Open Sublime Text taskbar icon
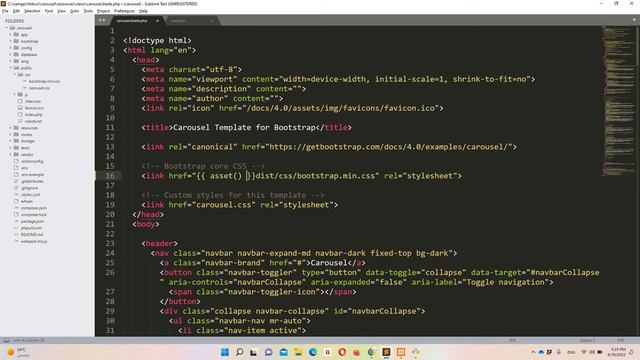The width and height of the screenshot is (640, 360). click(386, 352)
